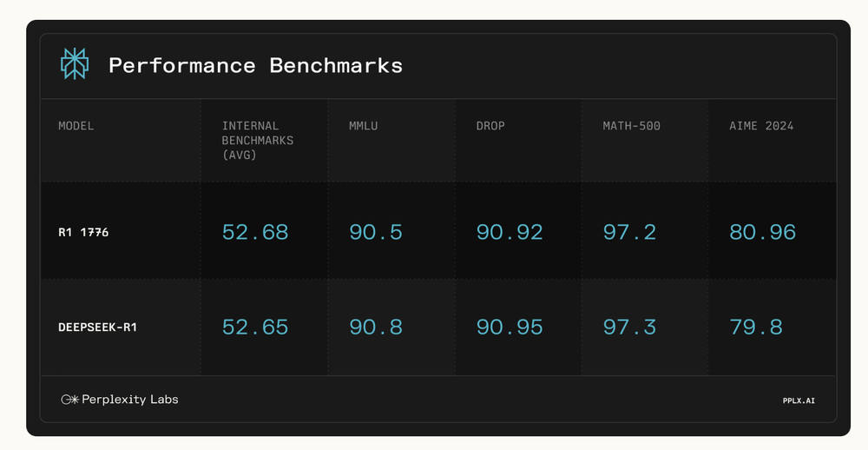Click the 90.8 MMLU score for DeepSeek-R1
The image size is (868, 450).
[x=376, y=327]
